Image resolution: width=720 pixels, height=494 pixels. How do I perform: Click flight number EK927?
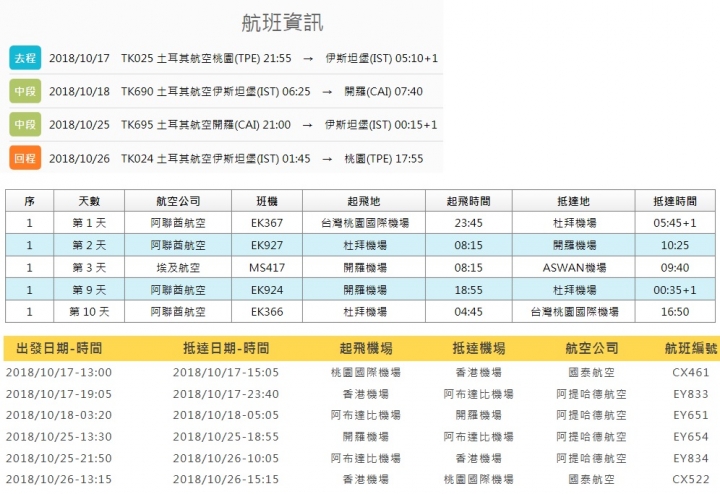click(x=267, y=245)
